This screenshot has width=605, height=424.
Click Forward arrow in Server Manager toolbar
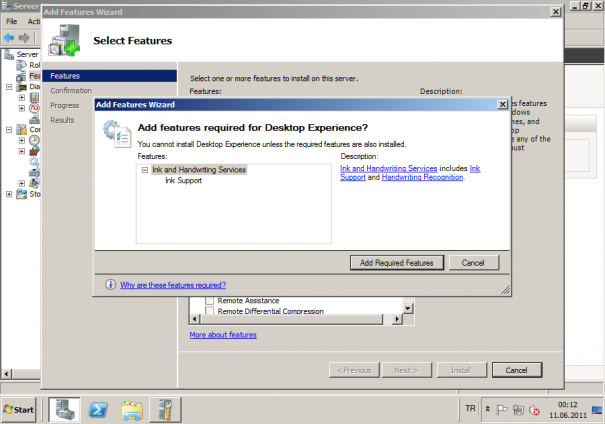click(x=24, y=38)
